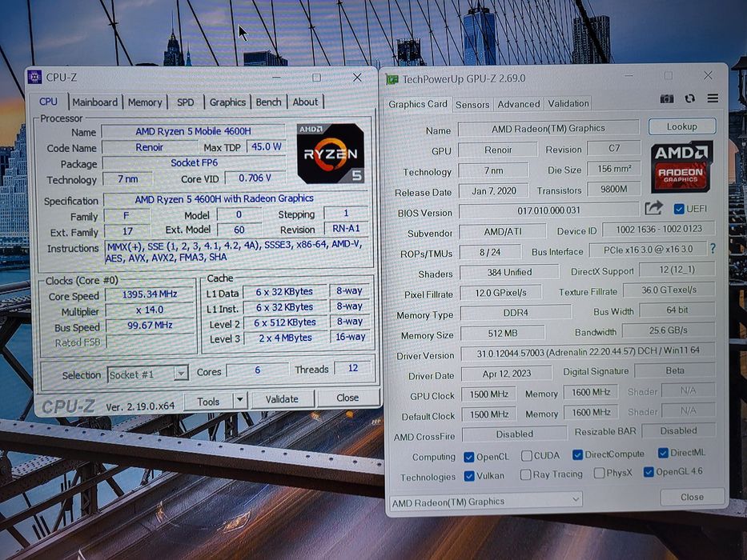Toggle the OpenGL 4.6 checkbox
The width and height of the screenshot is (747, 560).
coord(649,472)
